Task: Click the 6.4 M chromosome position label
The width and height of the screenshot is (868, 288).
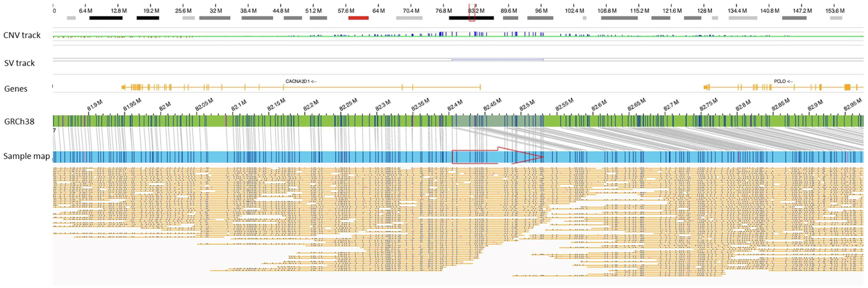Action: pyautogui.click(x=85, y=11)
